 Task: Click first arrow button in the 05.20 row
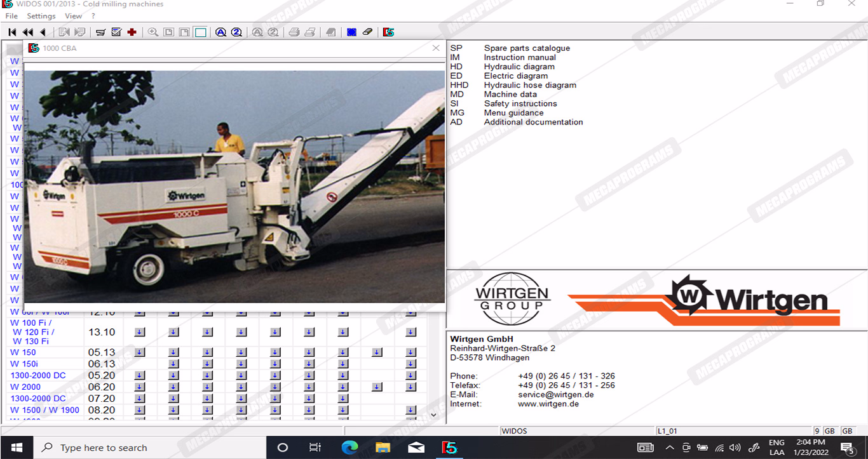(x=140, y=375)
